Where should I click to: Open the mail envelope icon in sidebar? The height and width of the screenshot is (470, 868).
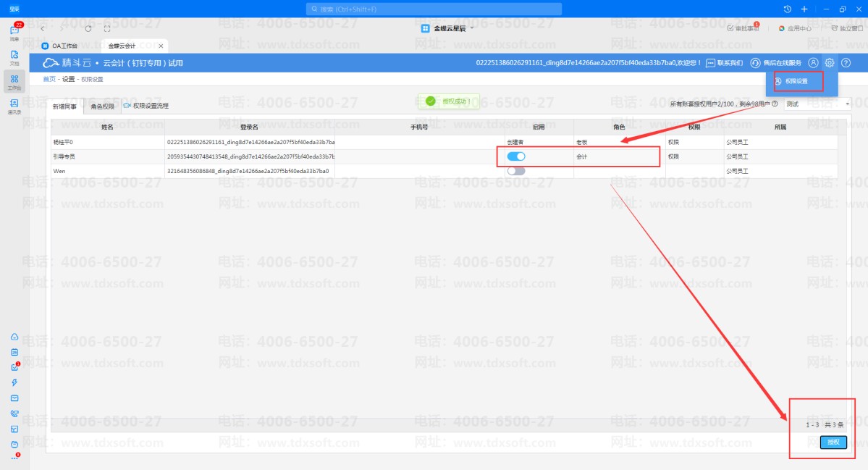14,398
